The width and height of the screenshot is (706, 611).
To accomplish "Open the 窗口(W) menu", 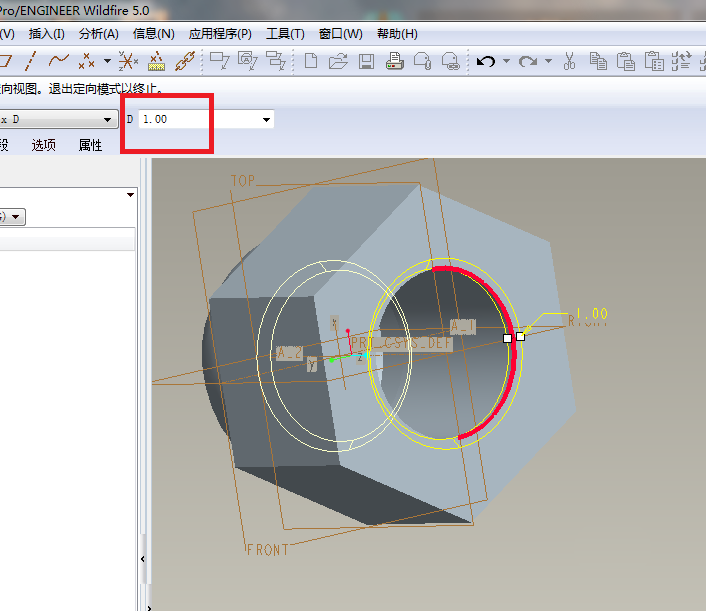I will [x=340, y=34].
